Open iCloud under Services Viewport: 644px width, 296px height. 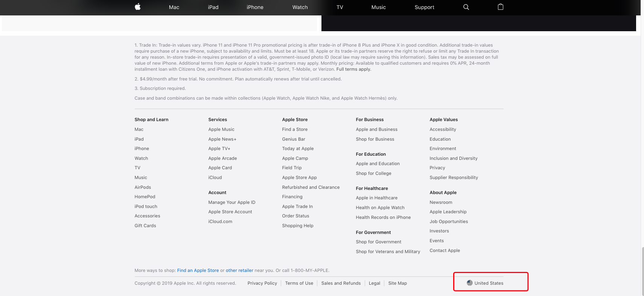[215, 178]
